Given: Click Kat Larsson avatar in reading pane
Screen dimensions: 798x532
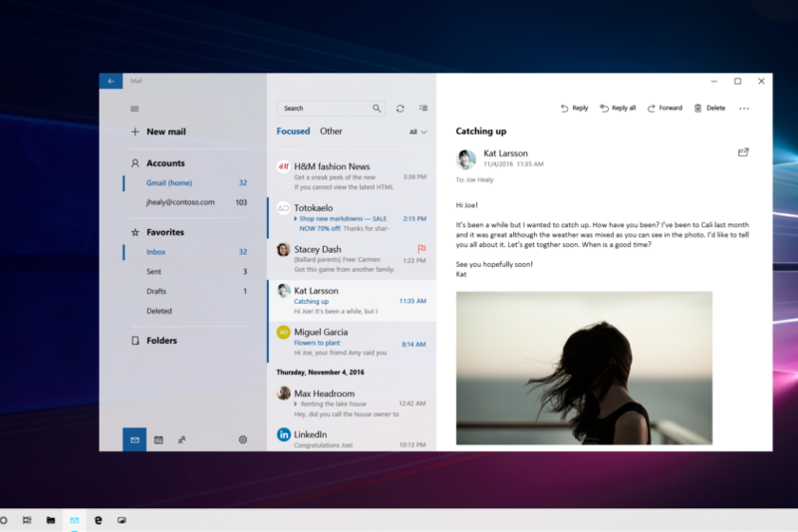Looking at the screenshot, I should point(465,159).
